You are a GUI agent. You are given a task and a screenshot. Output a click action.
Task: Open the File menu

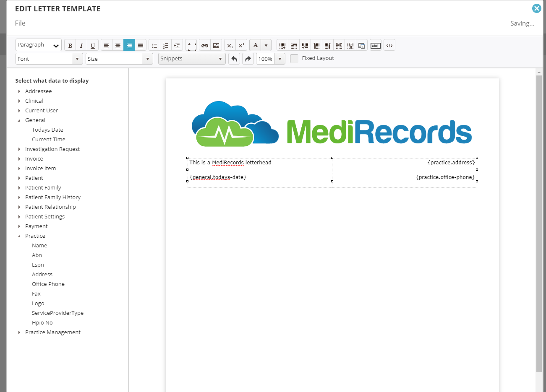pos(20,23)
